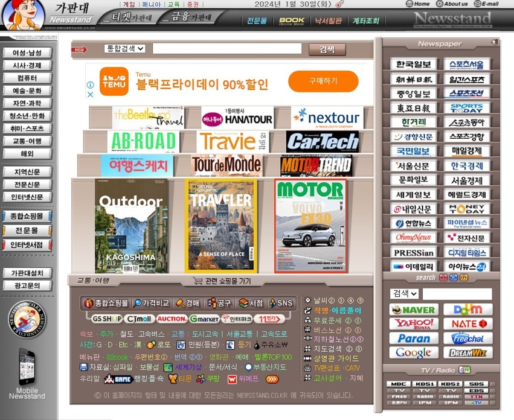Toggle the TV / Radio ON badge
Image resolution: width=514 pixels, height=420 pixels.
pyautogui.click(x=464, y=370)
